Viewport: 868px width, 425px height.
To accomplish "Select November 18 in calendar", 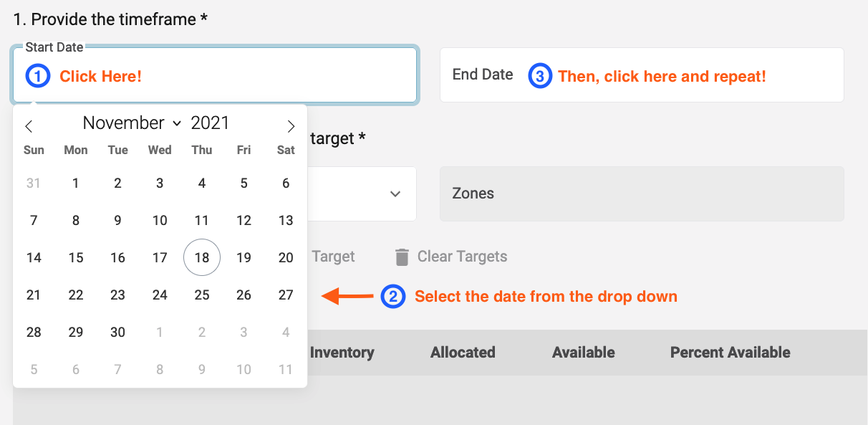I will [x=202, y=258].
